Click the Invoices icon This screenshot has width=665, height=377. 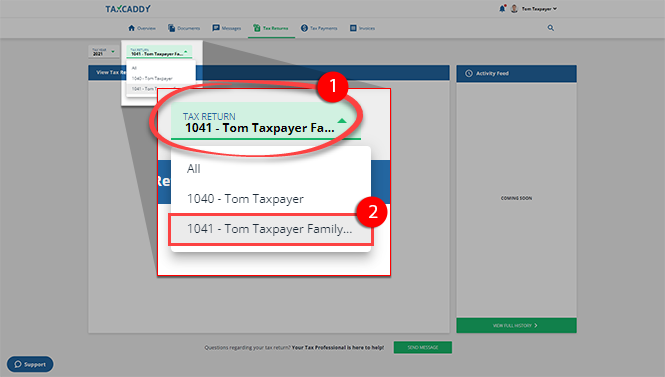point(353,28)
